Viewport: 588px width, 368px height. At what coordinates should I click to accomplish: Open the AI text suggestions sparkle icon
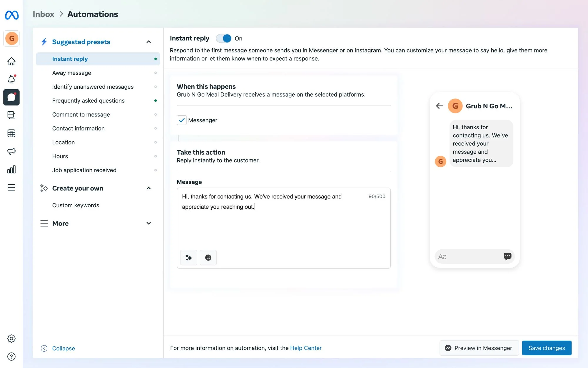coord(188,257)
